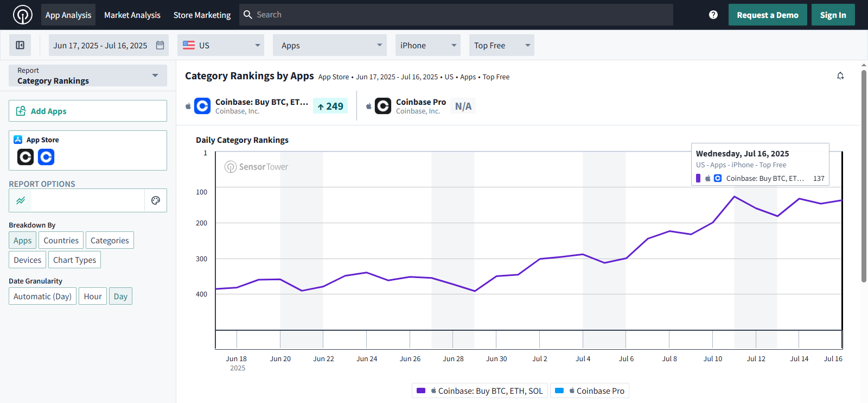868x403 pixels.
Task: Click the Coinbase Pro header app icon
Action: (x=383, y=106)
